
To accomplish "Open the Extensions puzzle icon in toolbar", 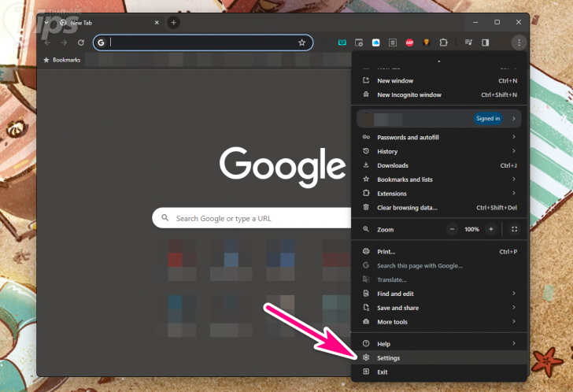I will [443, 43].
